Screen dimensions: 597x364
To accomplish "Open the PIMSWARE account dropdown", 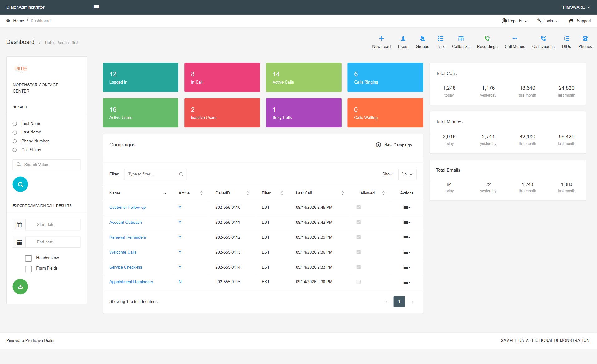I will pos(576,7).
